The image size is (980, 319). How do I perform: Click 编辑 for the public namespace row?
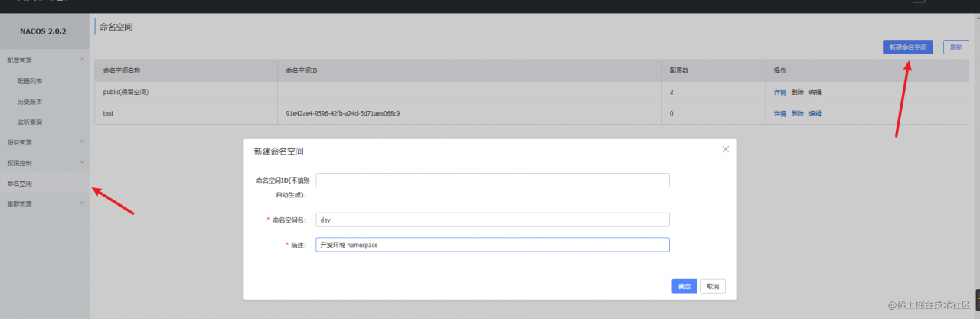[815, 92]
